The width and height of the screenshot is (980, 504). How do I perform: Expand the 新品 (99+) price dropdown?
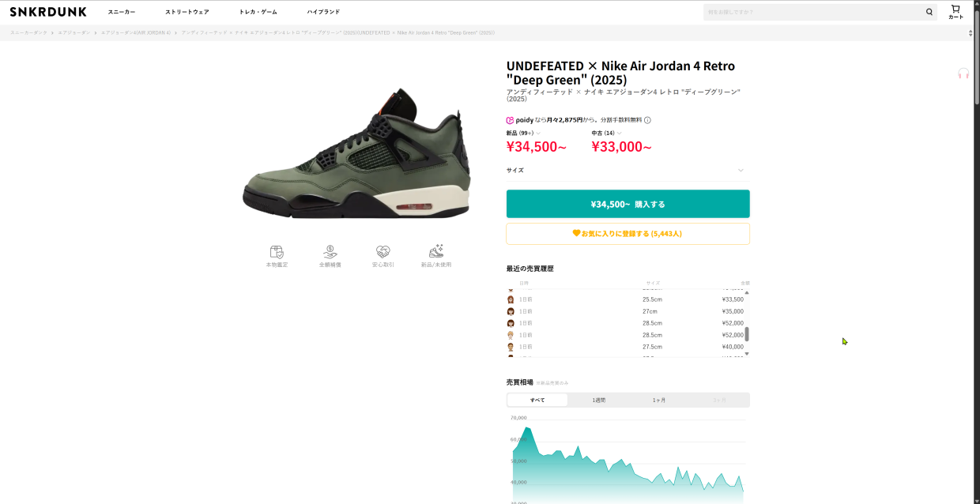click(x=538, y=134)
